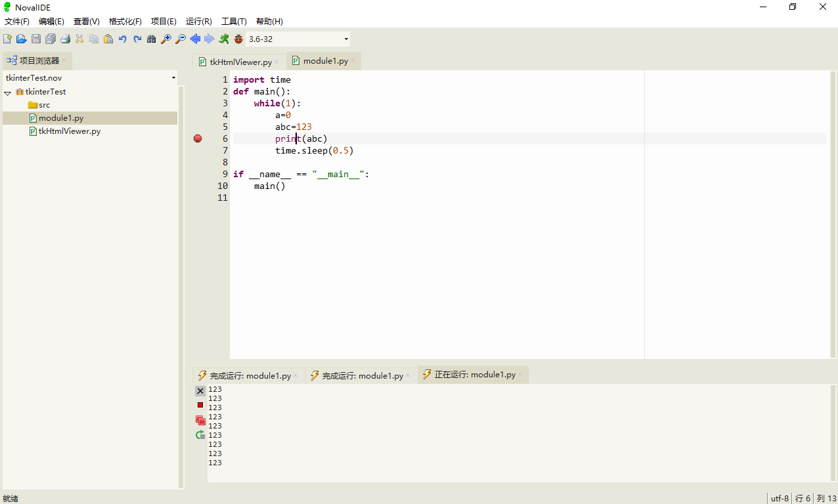Close the 正在运行: module1.py tab

520,375
